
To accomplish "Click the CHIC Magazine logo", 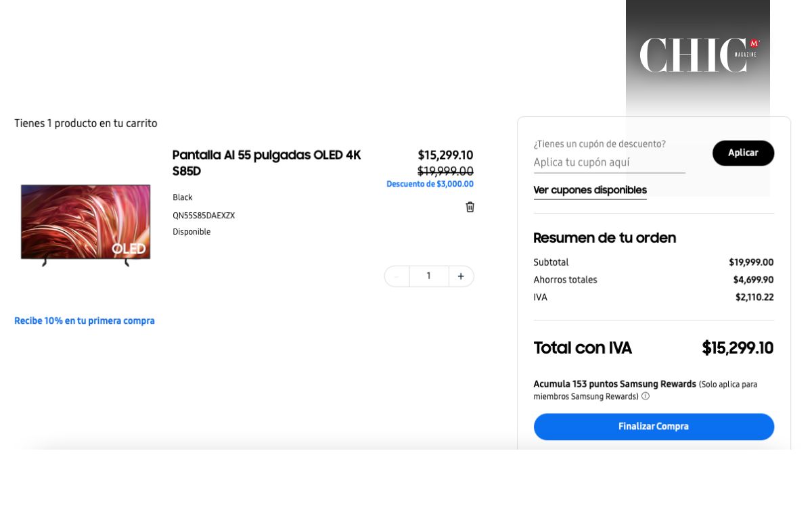I will pyautogui.click(x=699, y=55).
